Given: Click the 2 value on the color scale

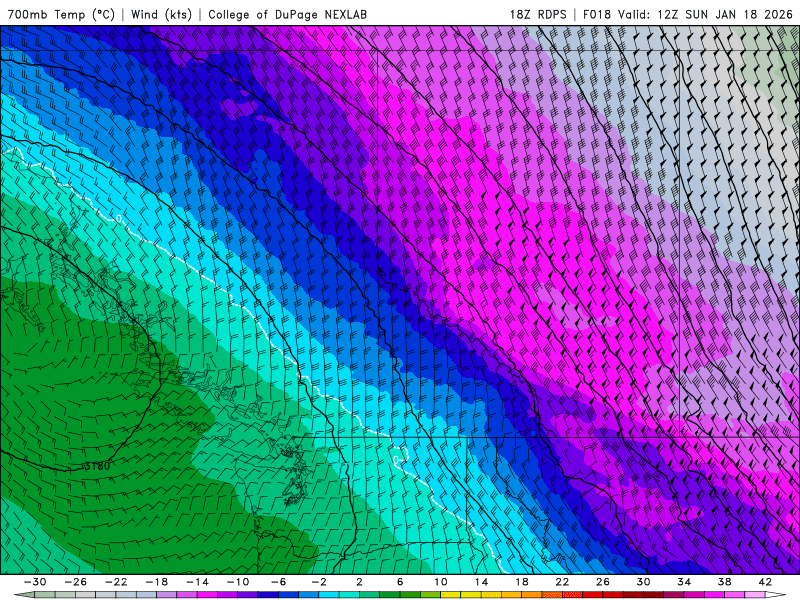Looking at the screenshot, I should pos(359,582).
